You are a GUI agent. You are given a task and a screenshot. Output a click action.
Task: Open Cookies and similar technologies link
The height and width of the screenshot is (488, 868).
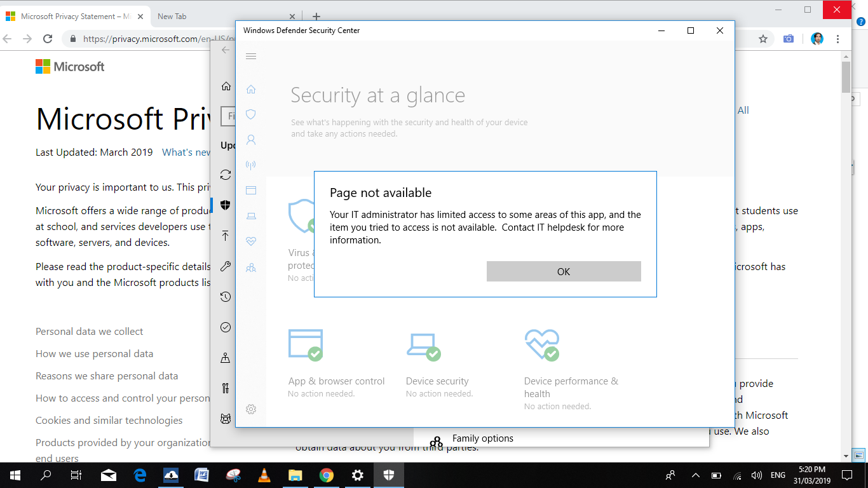[x=109, y=421]
